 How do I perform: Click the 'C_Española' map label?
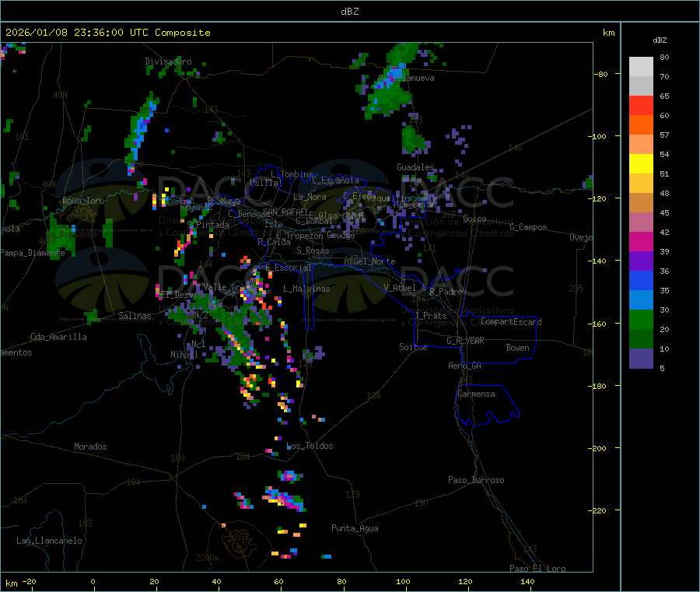(x=335, y=180)
